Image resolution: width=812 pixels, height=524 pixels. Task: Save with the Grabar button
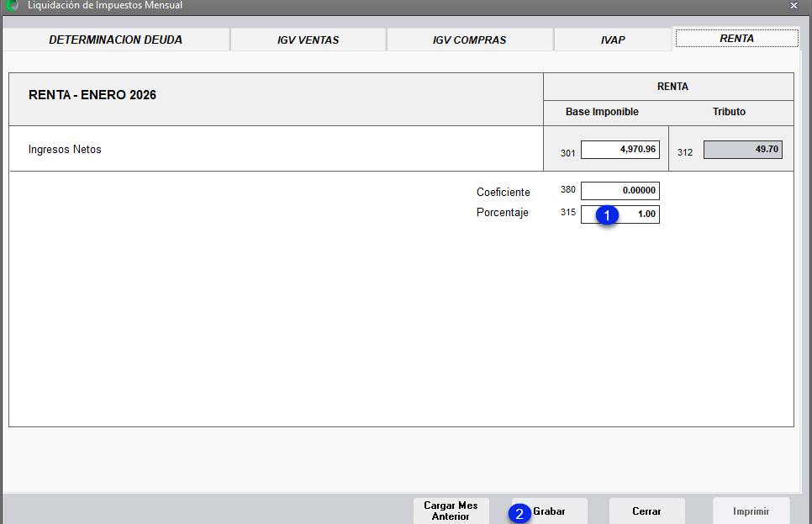pos(549,511)
